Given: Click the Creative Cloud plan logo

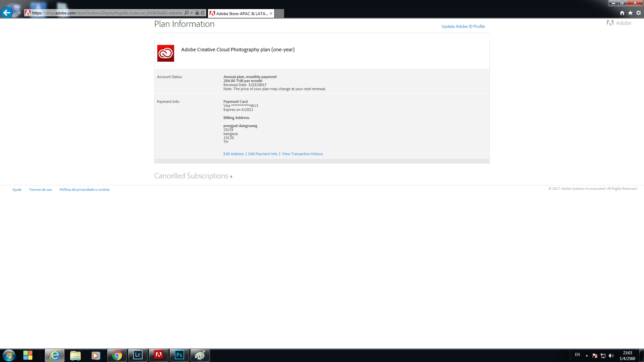Looking at the screenshot, I should [166, 53].
